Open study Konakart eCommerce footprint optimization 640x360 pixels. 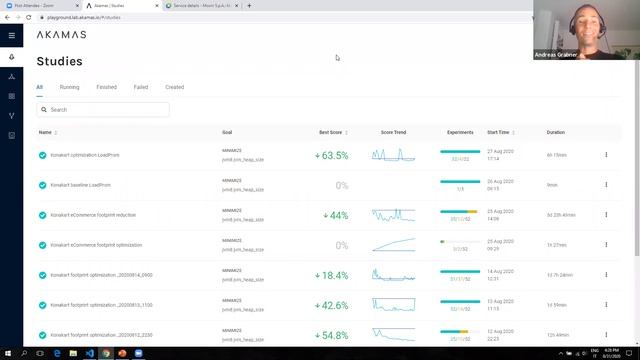[x=96, y=245]
